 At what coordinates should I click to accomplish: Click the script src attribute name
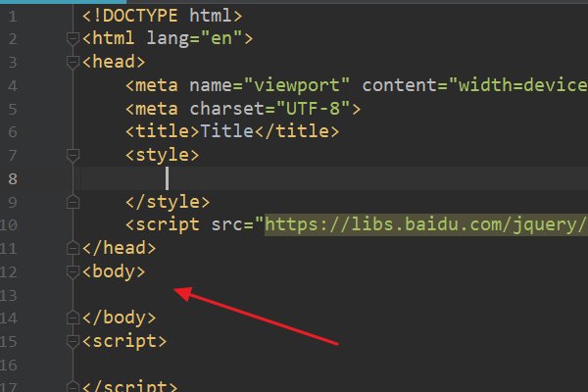tap(233, 225)
